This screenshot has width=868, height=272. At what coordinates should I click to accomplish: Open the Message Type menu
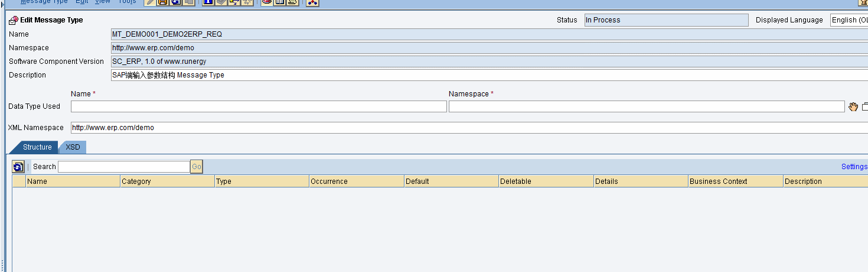[44, 2]
